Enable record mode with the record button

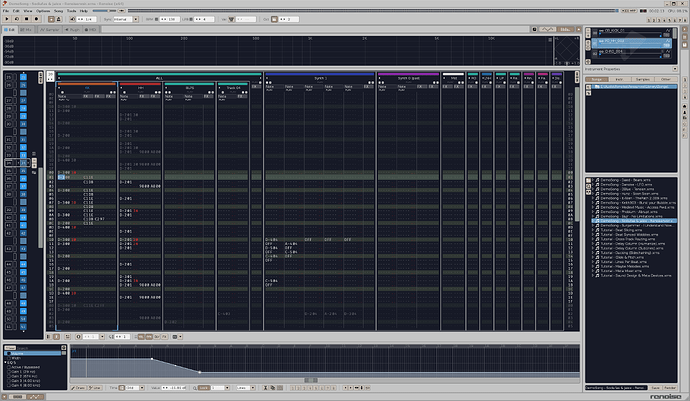[x=37, y=19]
